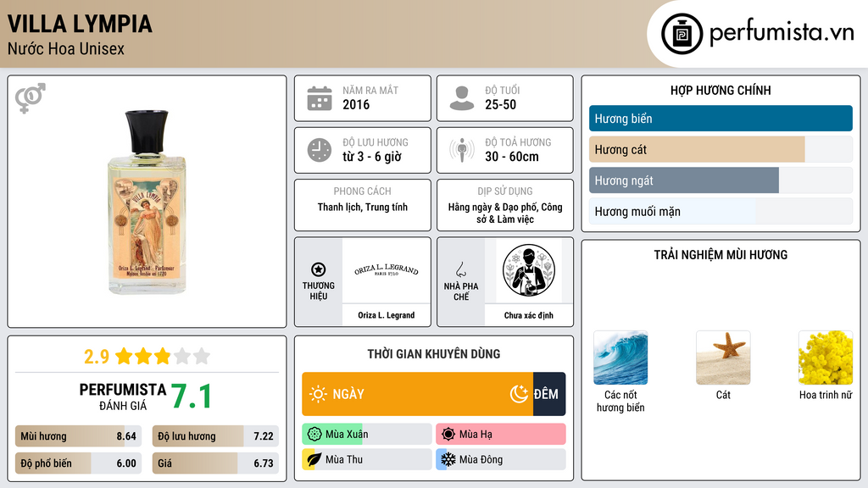Click the Hương biển accord bar

tap(721, 119)
